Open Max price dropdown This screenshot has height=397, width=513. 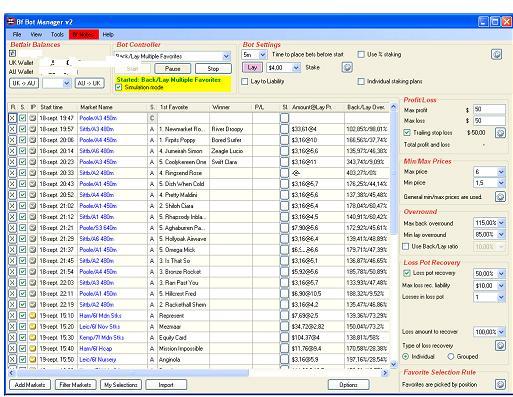(x=501, y=172)
